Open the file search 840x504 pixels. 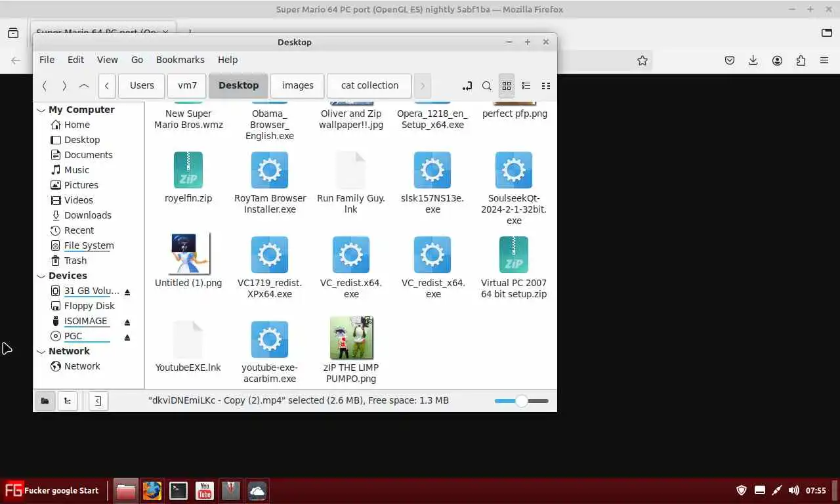(486, 86)
